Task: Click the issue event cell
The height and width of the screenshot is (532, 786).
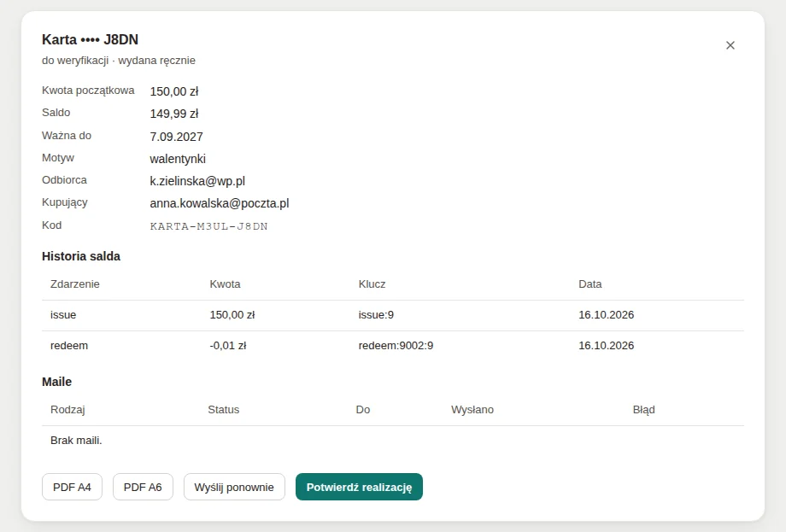Action: [63, 315]
